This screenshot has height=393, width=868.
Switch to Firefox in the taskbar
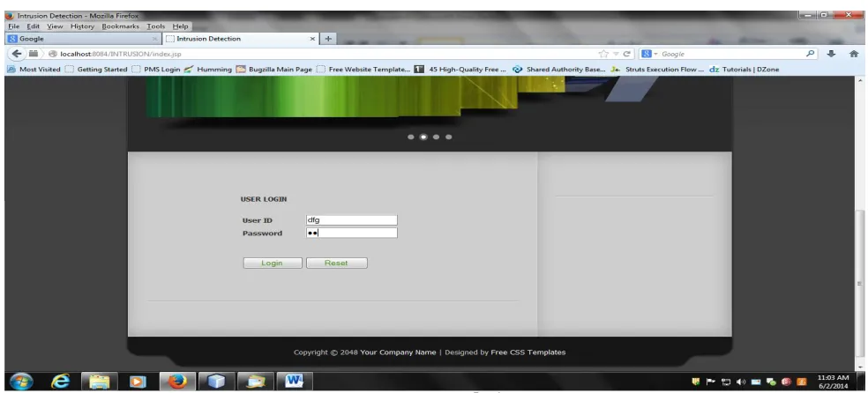(177, 382)
